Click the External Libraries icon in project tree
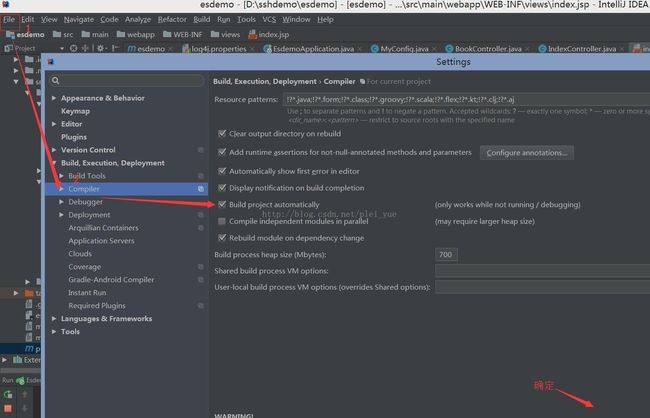 point(17,360)
